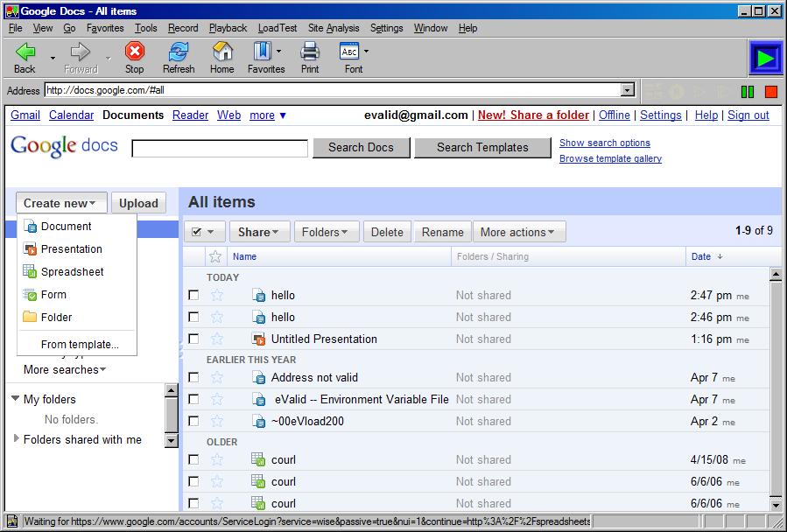Check the ~00eVload200 row checkbox
Viewport: 787px width, 532px height.
pyautogui.click(x=193, y=421)
